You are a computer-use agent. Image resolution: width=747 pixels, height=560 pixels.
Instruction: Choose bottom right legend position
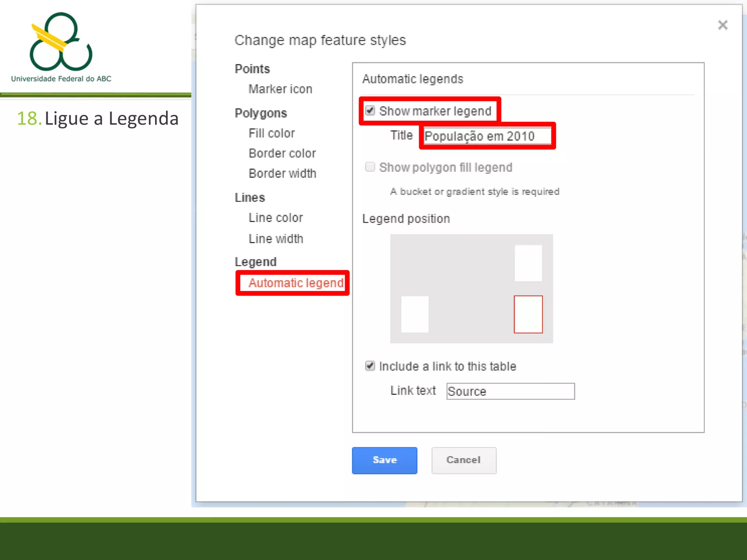(x=528, y=314)
